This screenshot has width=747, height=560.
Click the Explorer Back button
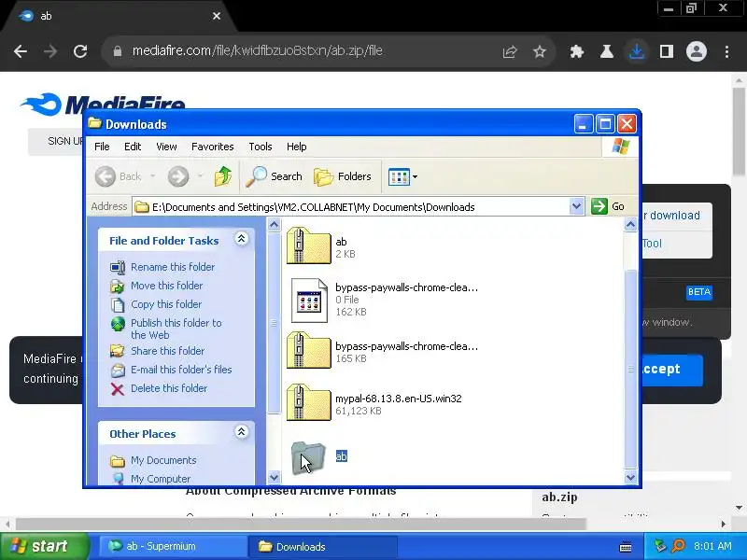click(118, 176)
